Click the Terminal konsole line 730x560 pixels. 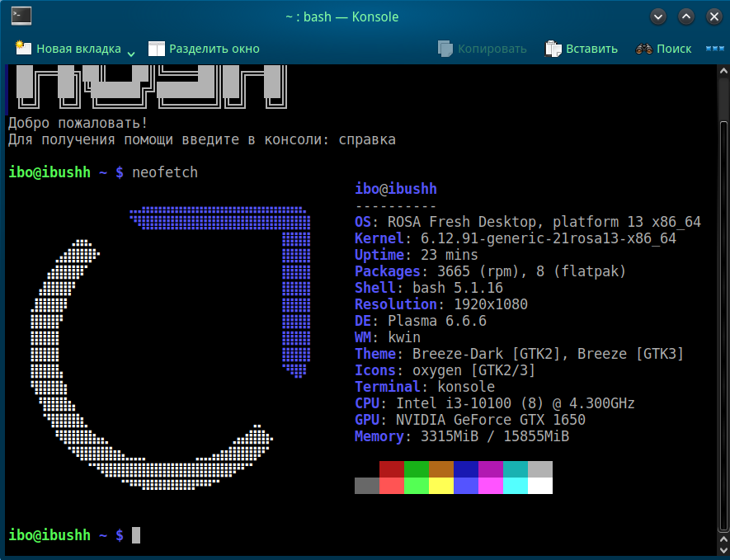pos(425,387)
